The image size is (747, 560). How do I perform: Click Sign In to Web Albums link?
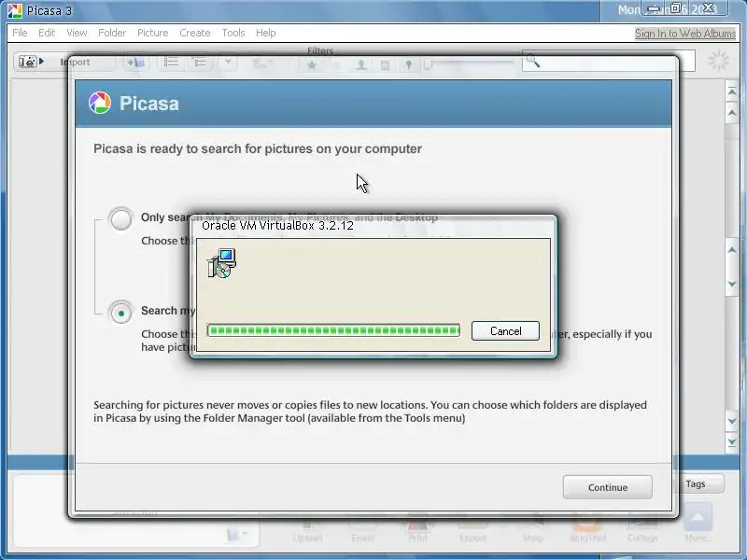[x=685, y=34]
